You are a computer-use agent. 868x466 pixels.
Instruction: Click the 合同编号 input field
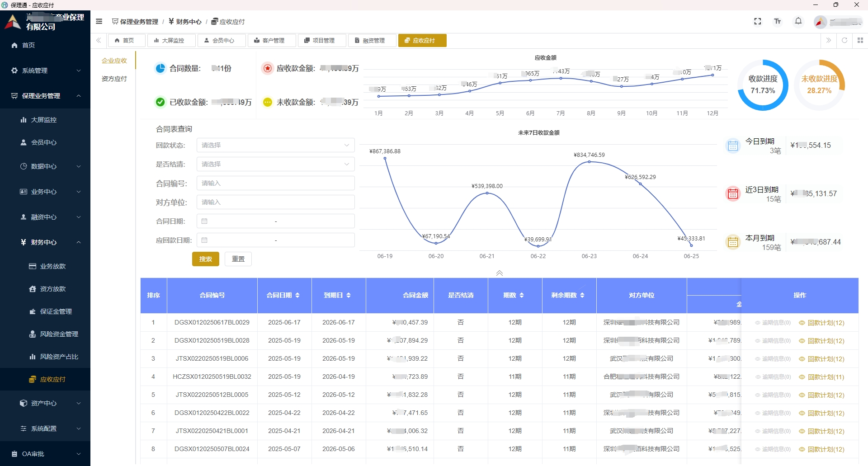275,183
